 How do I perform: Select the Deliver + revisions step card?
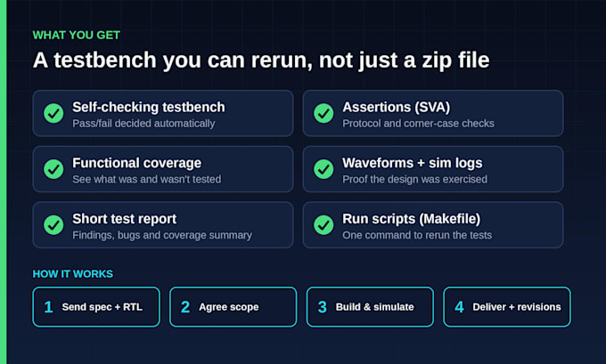click(x=507, y=307)
